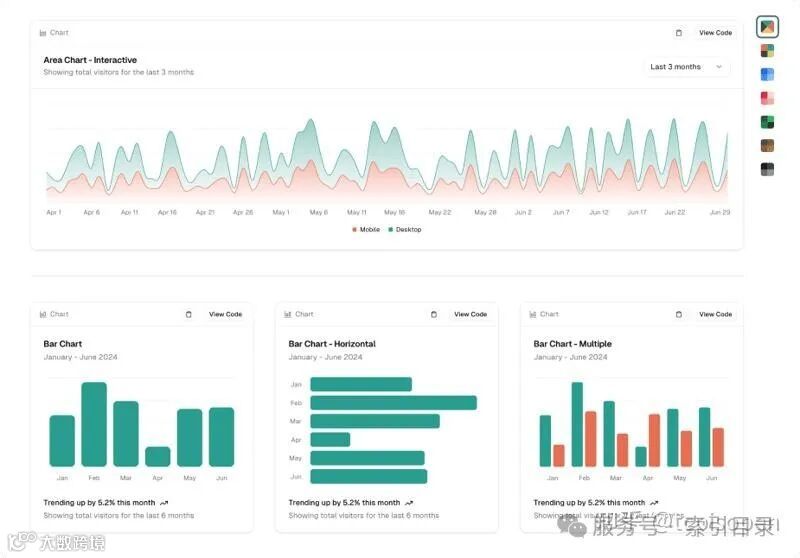800x558 pixels.
Task: Open the Last 3 months dropdown
Action: click(686, 67)
